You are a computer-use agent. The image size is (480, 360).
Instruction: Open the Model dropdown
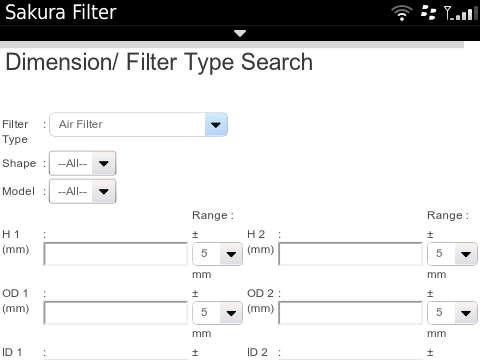point(82,191)
